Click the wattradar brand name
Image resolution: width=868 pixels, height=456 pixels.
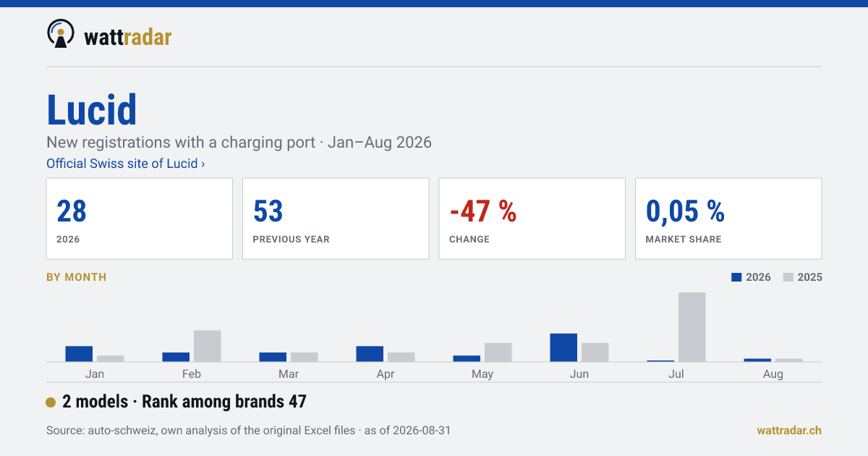pyautogui.click(x=128, y=36)
